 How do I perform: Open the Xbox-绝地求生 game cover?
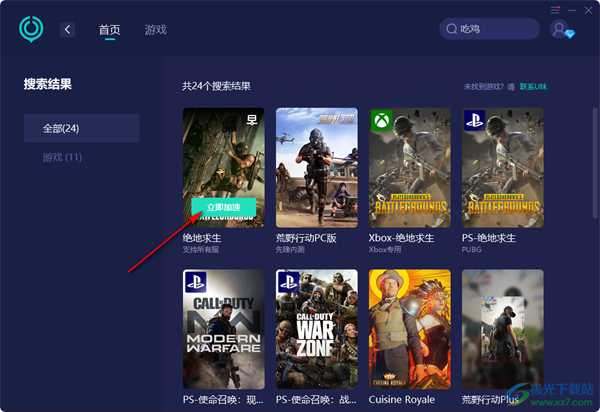410,168
